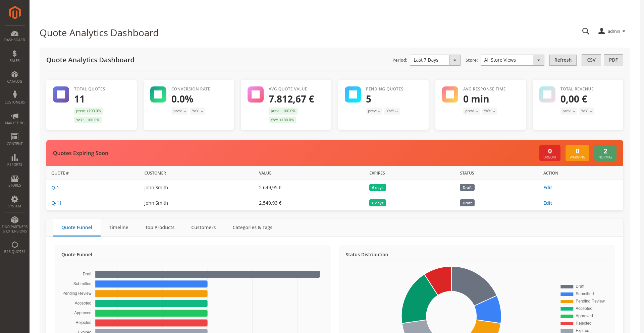The height and width of the screenshot is (333, 644).
Task: Click the Magento logo icon
Action: [x=15, y=13]
